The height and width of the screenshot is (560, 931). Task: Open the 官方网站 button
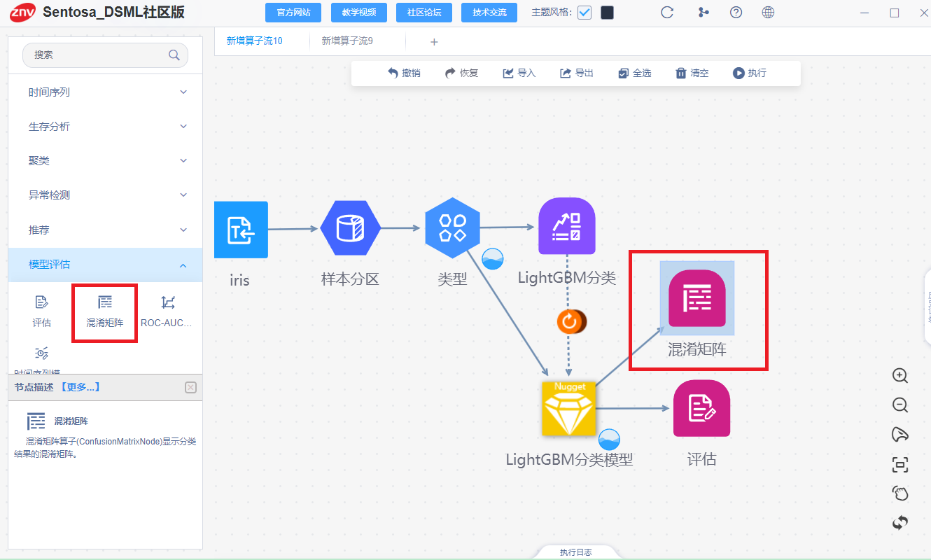[293, 13]
